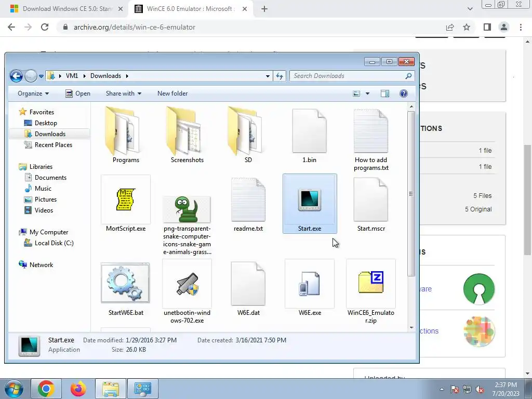This screenshot has width=532, height=399.
Task: Launch Firefox from taskbar
Action: (x=78, y=389)
